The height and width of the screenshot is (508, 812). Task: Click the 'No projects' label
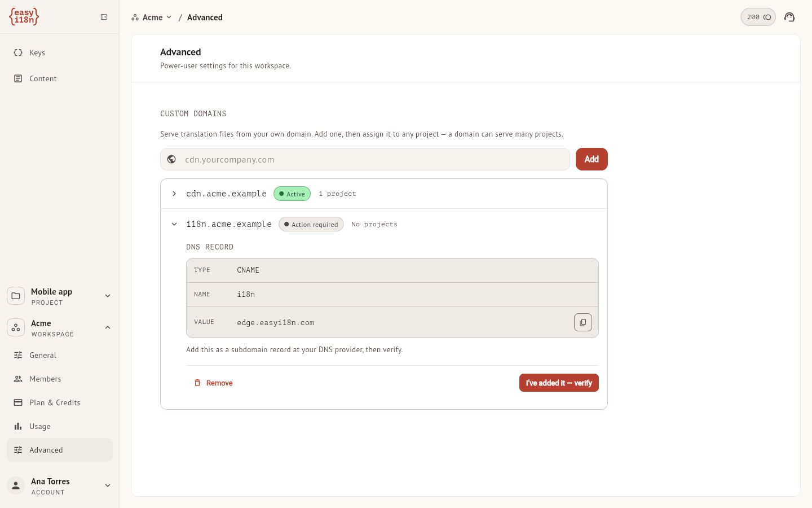click(x=374, y=224)
